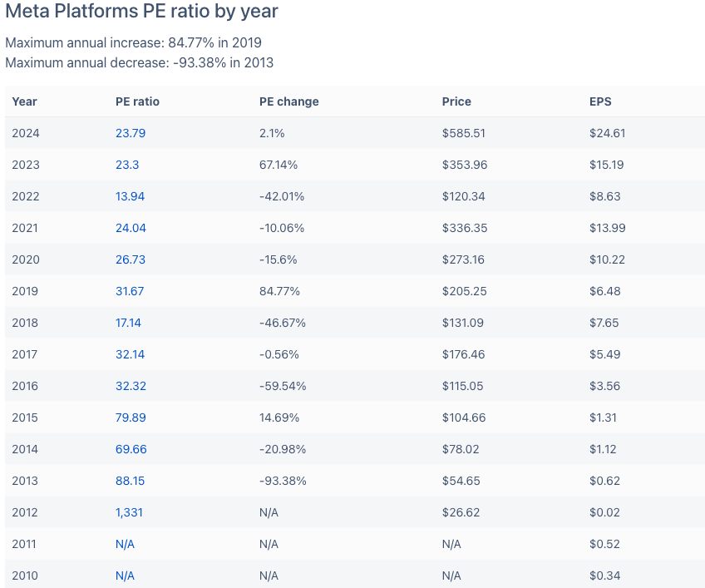Select the 88.15 PE ratio link
The width and height of the screenshot is (705, 588).
pyautogui.click(x=131, y=481)
